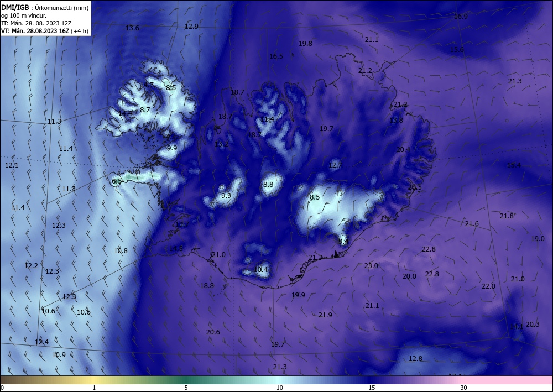
Task: Click the map value 20.4
Action: pos(403,150)
